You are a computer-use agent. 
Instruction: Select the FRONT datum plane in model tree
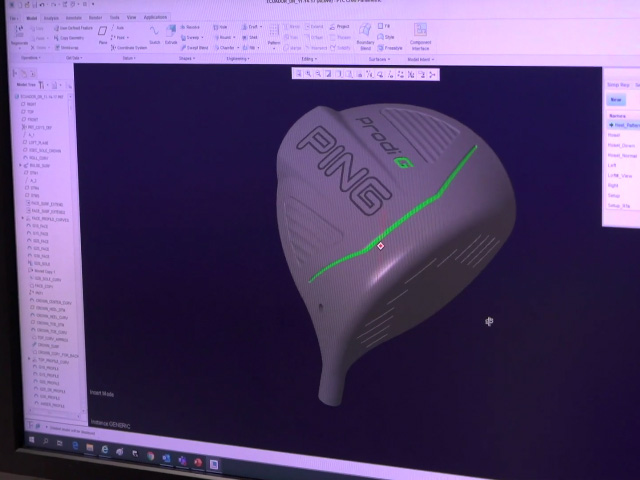click(30, 119)
